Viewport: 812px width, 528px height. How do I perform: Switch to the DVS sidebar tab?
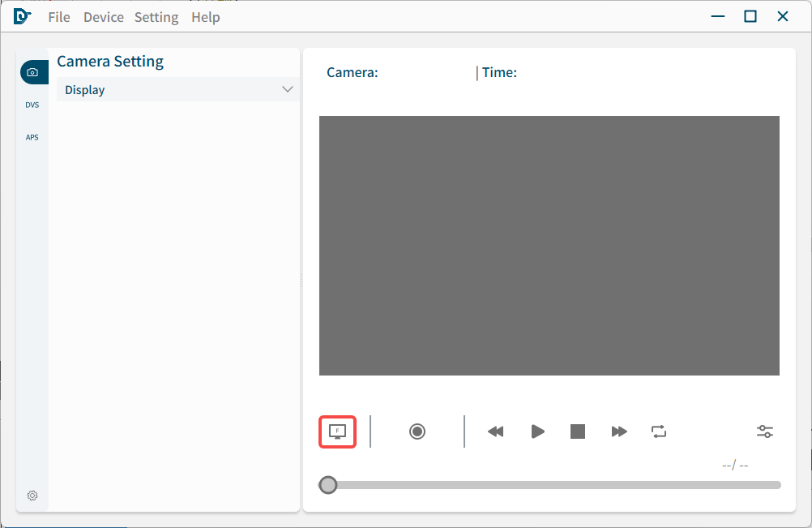click(x=32, y=105)
